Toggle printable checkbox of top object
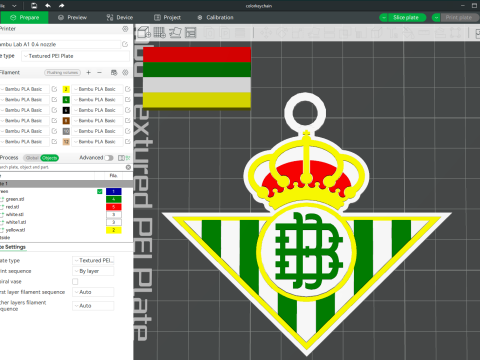The height and width of the screenshot is (360, 480). 100,191
